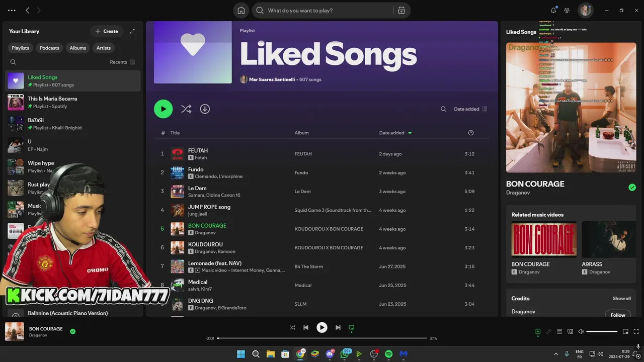The image size is (644, 362).
Task: Skip to the next track
Action: tap(338, 327)
